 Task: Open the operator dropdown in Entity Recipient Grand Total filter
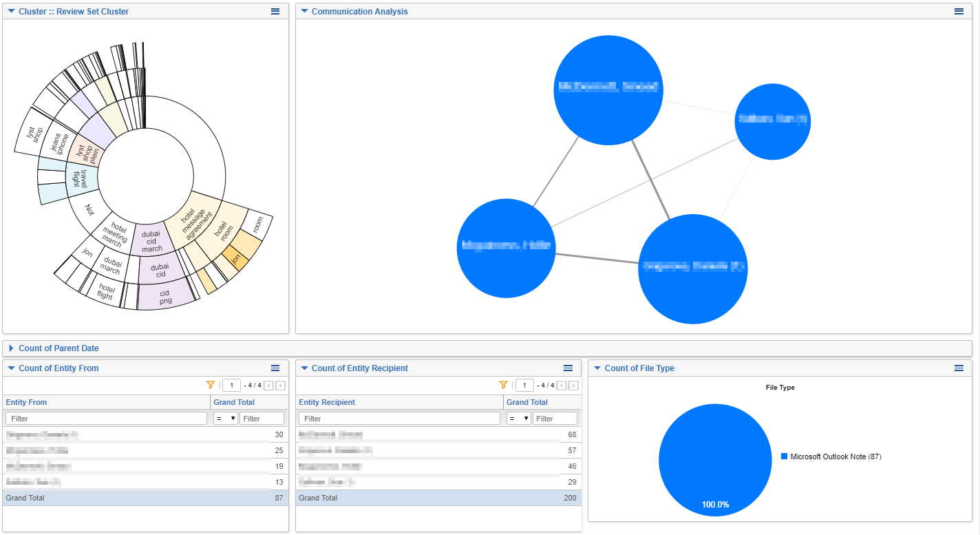pyautogui.click(x=518, y=419)
